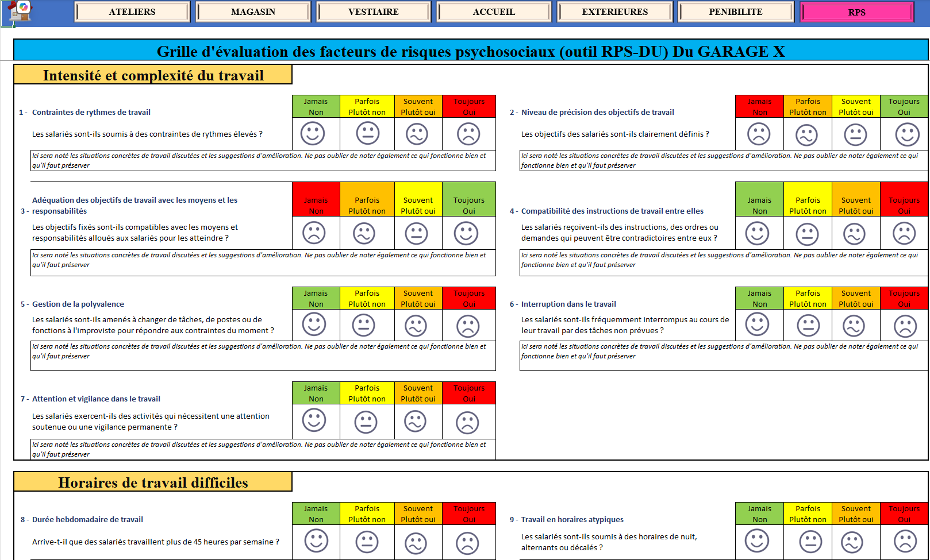Click the pink RPS button
930x560 pixels.
click(x=856, y=12)
